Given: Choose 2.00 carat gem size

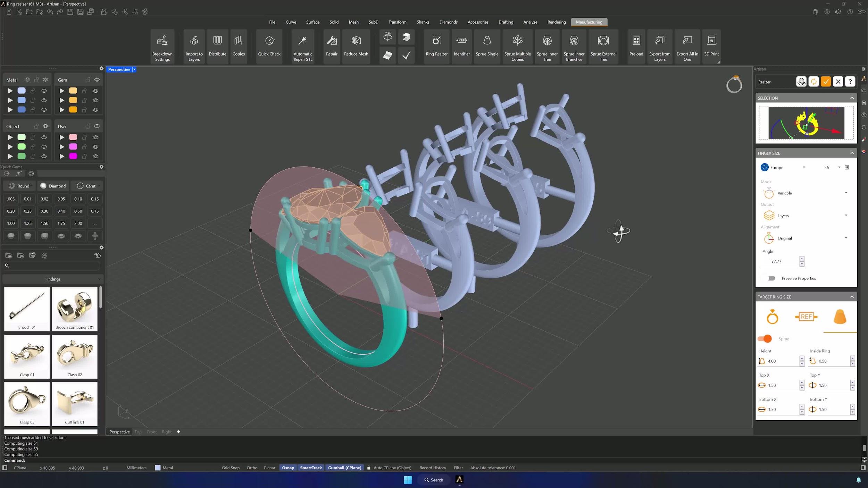Looking at the screenshot, I should tap(78, 223).
